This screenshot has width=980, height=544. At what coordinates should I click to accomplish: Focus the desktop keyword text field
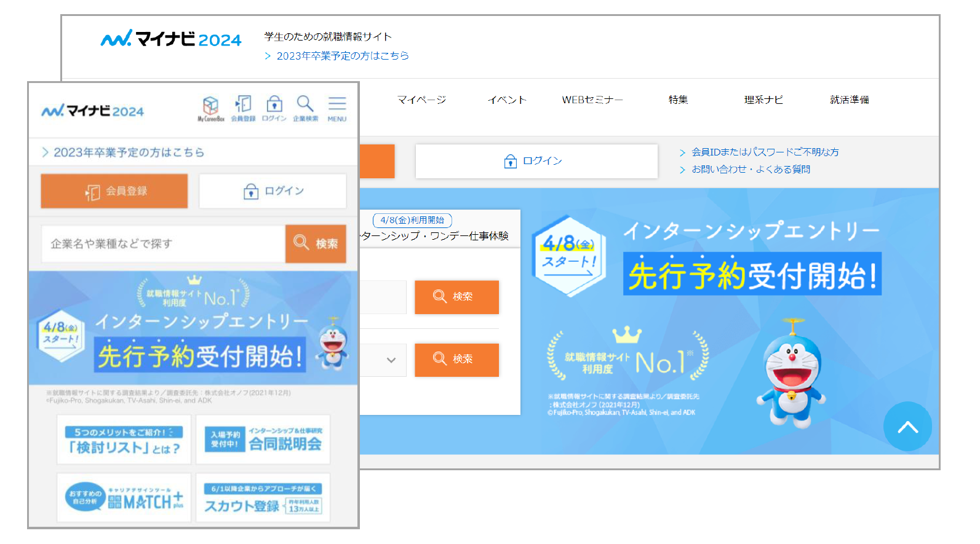[383, 297]
